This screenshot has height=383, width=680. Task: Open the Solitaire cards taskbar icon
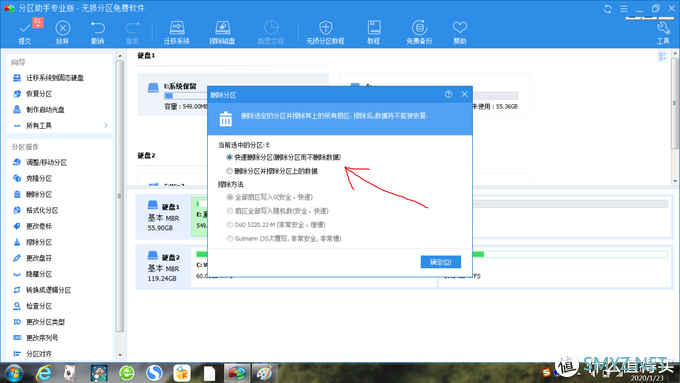(x=69, y=373)
